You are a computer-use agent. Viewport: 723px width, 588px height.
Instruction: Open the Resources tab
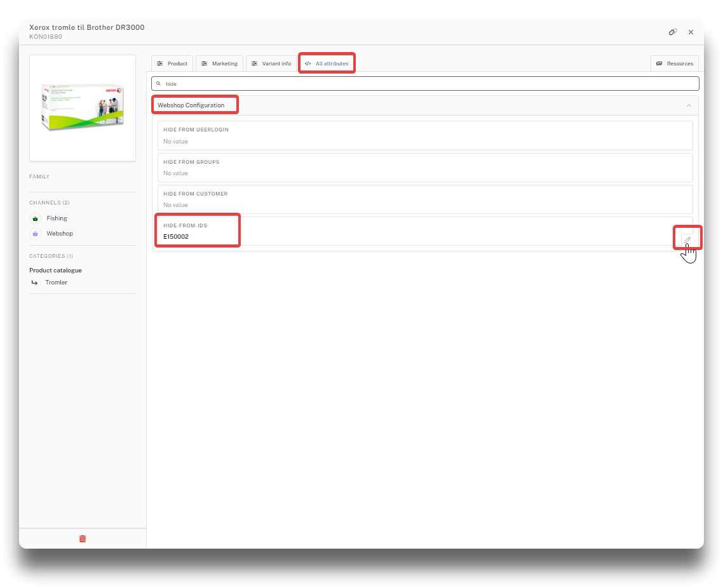click(x=675, y=63)
